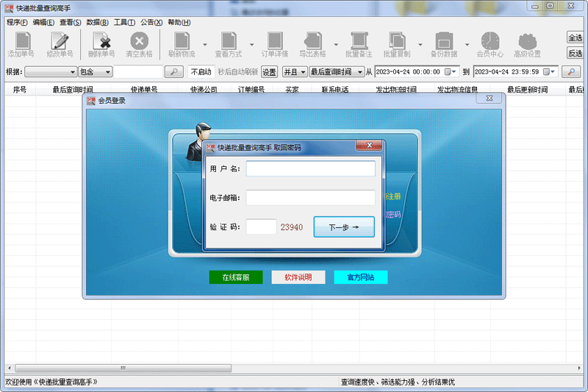Click the scrollbar left arrow

coord(10,368)
